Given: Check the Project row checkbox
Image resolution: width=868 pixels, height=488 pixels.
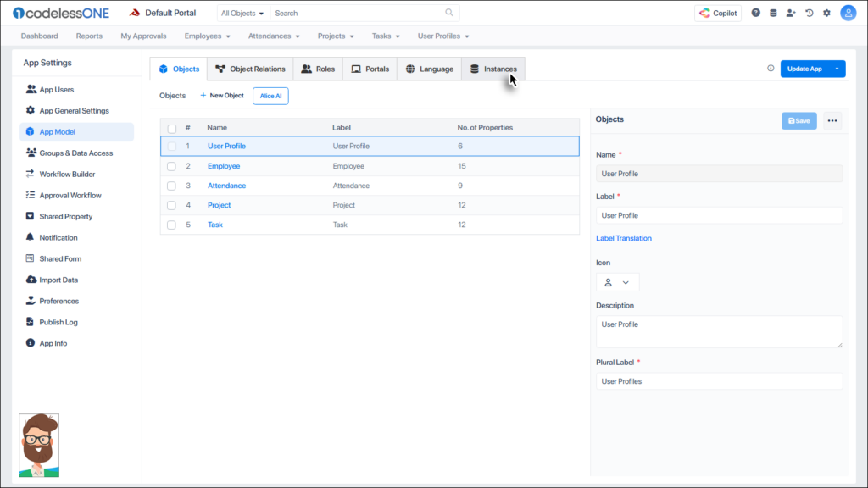Looking at the screenshot, I should tap(171, 205).
